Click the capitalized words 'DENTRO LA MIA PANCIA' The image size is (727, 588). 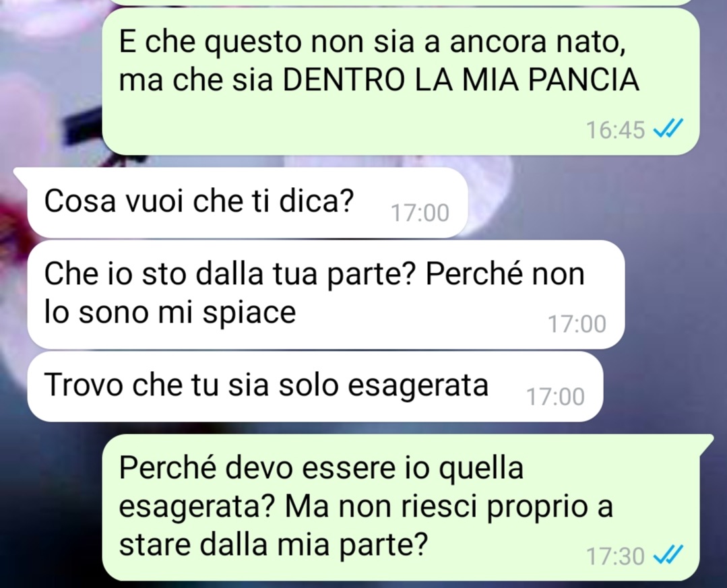tap(461, 79)
